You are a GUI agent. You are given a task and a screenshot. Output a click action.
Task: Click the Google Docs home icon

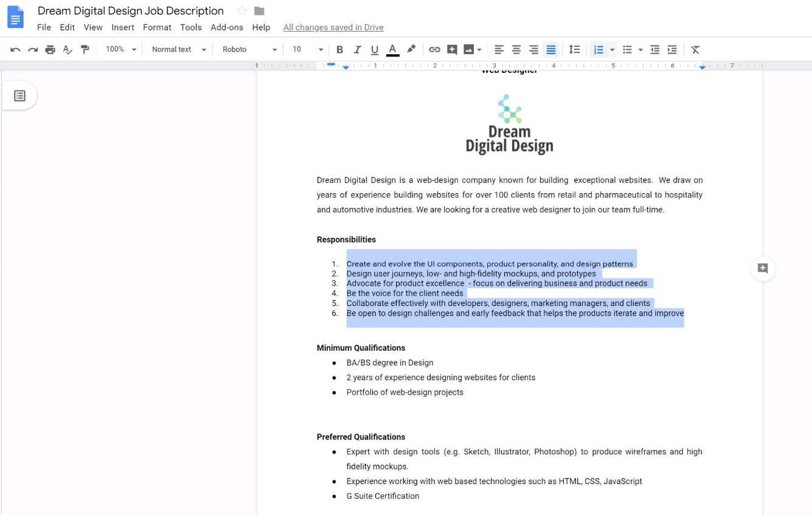click(x=15, y=17)
